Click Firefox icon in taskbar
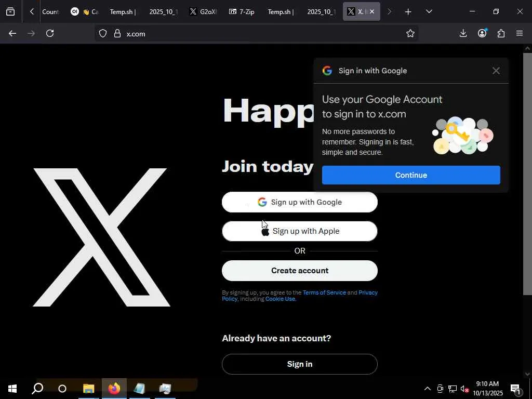The width and height of the screenshot is (532, 399). tap(114, 389)
